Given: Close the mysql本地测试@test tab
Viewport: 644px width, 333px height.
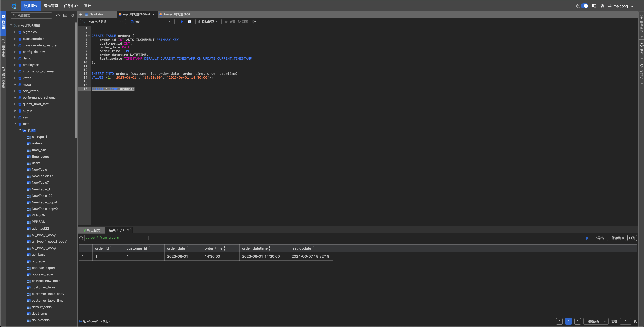Looking at the screenshot, I should point(153,14).
